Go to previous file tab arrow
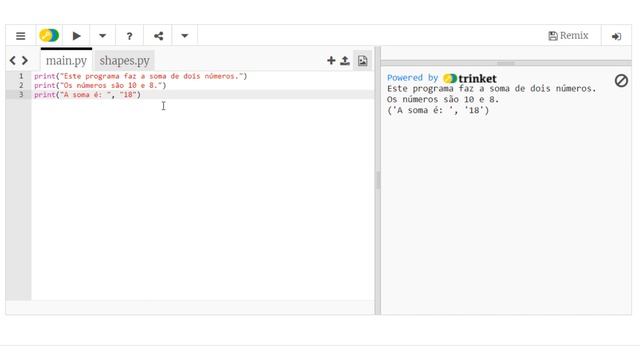 pos(13,60)
